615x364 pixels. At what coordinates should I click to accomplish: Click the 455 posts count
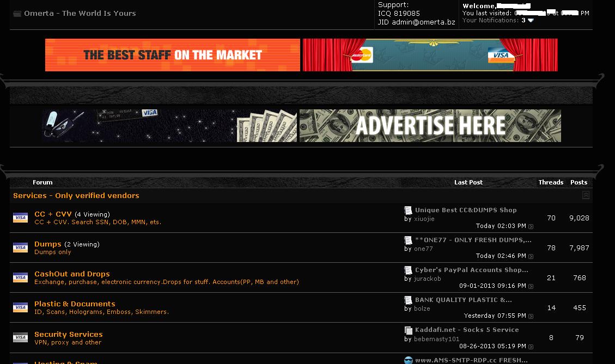pyautogui.click(x=579, y=307)
